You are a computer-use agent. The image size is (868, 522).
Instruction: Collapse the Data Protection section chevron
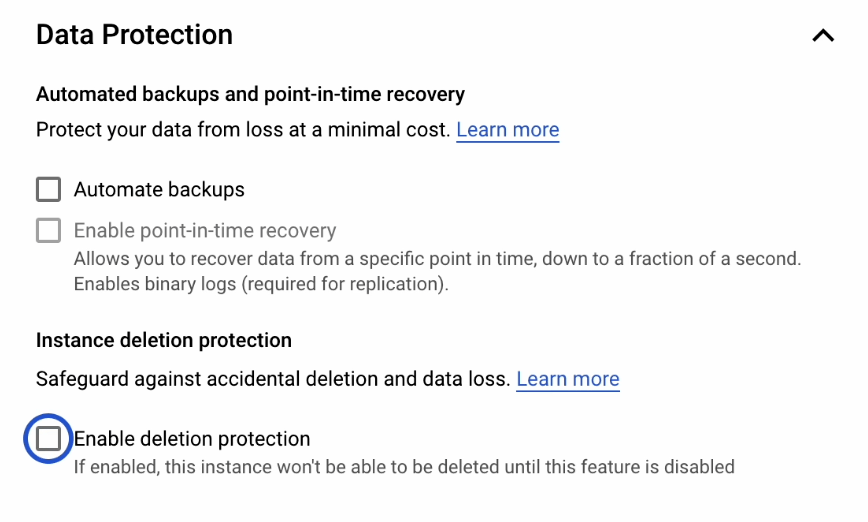[822, 36]
